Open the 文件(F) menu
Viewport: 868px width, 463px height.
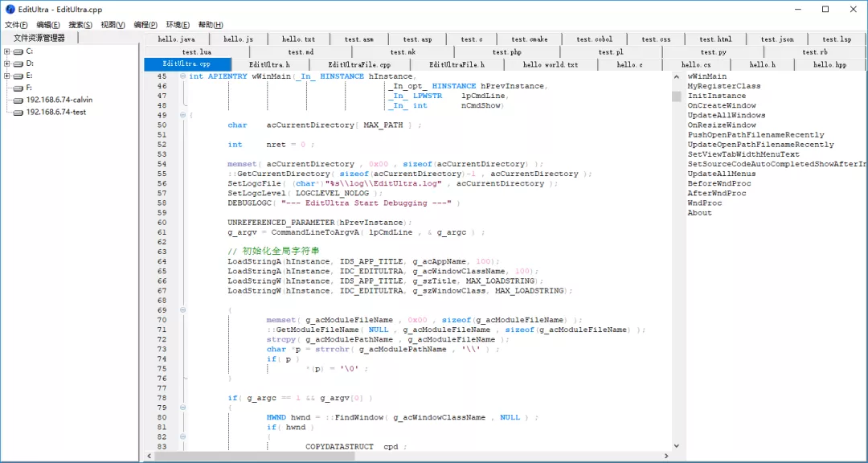(16, 25)
